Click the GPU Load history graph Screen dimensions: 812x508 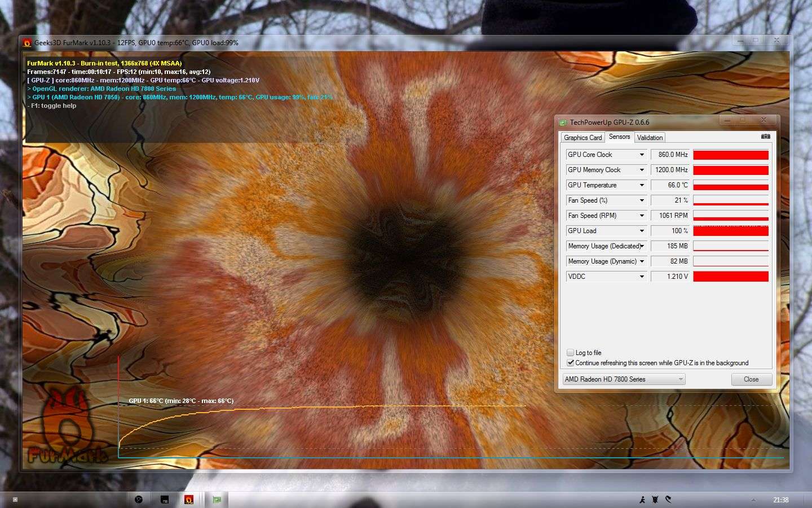click(730, 231)
